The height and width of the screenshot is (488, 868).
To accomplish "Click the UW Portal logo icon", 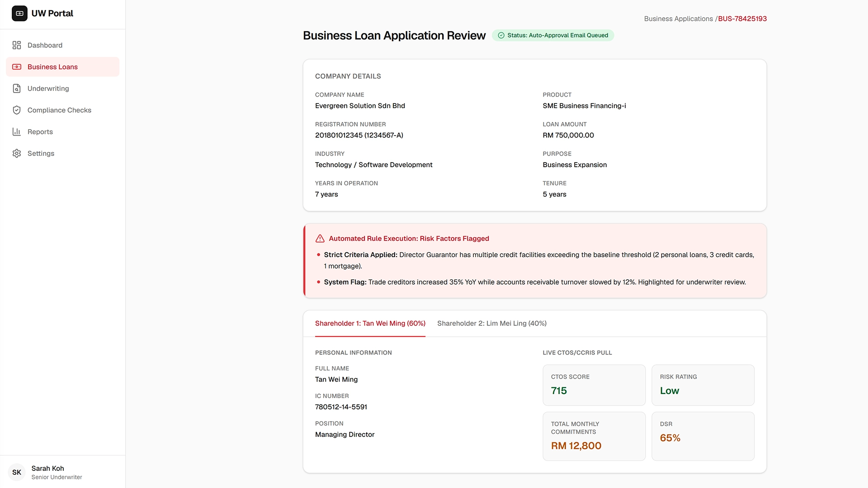I will pyautogui.click(x=19, y=14).
